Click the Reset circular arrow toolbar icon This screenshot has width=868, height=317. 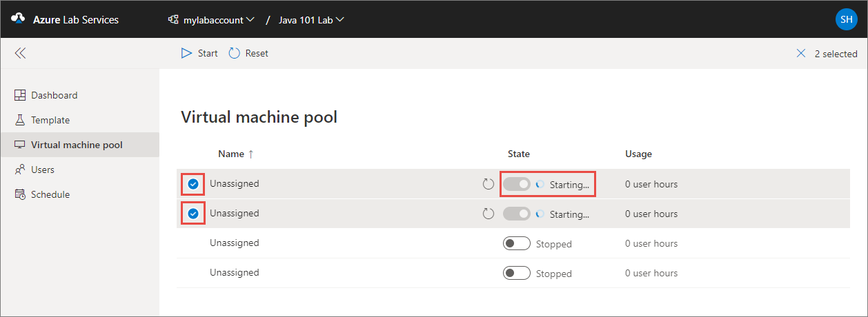point(235,53)
